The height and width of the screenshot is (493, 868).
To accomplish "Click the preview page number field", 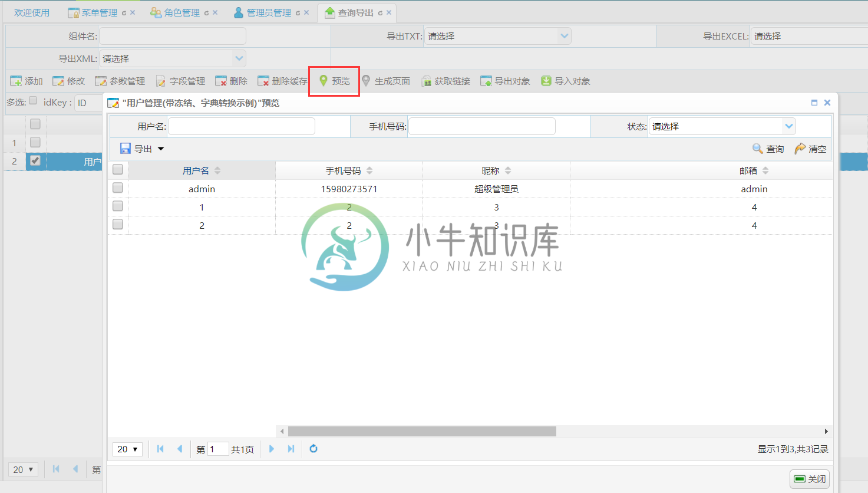I will click(x=218, y=449).
